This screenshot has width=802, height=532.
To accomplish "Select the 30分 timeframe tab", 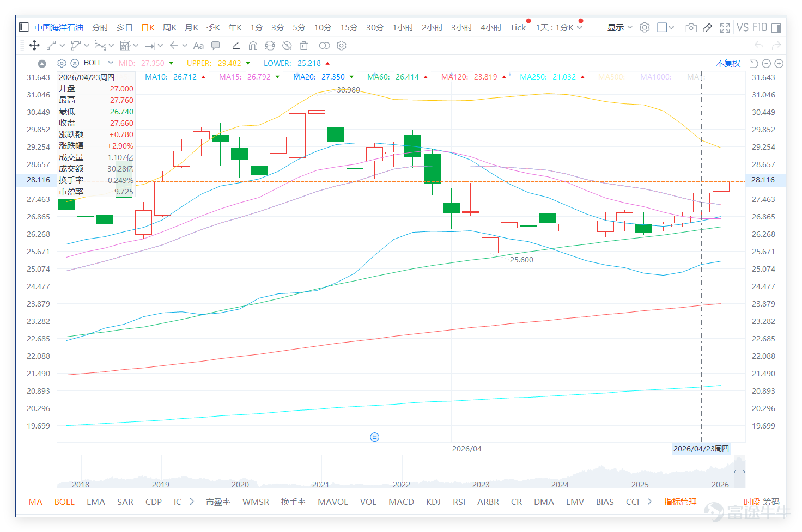I will [375, 27].
